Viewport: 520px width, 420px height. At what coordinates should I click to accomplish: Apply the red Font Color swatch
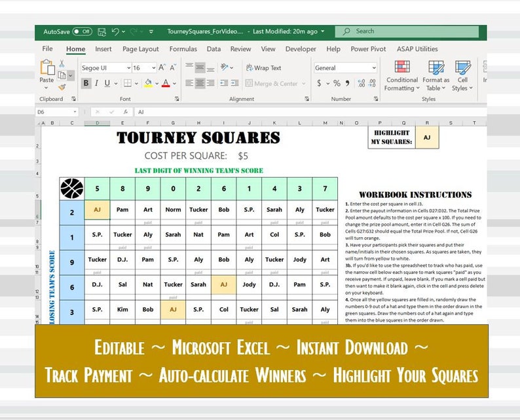[166, 83]
